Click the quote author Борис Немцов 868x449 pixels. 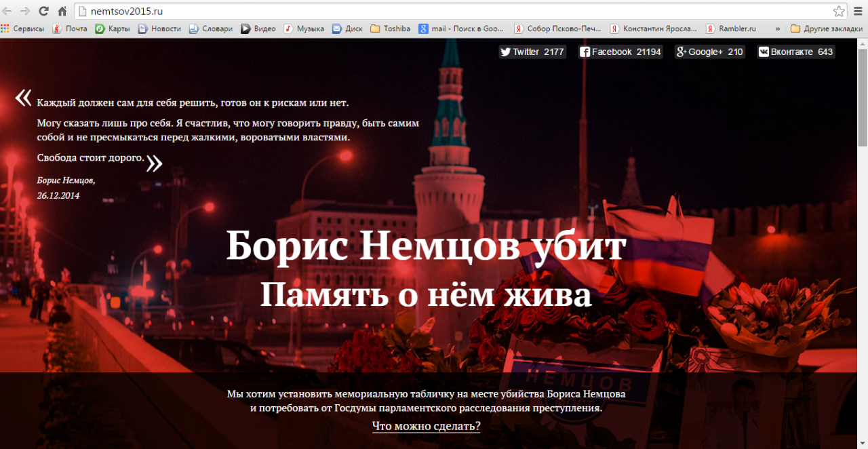click(66, 180)
